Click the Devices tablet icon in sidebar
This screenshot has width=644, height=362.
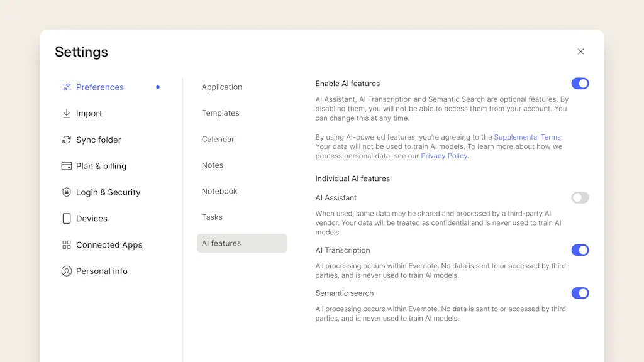[x=66, y=219]
